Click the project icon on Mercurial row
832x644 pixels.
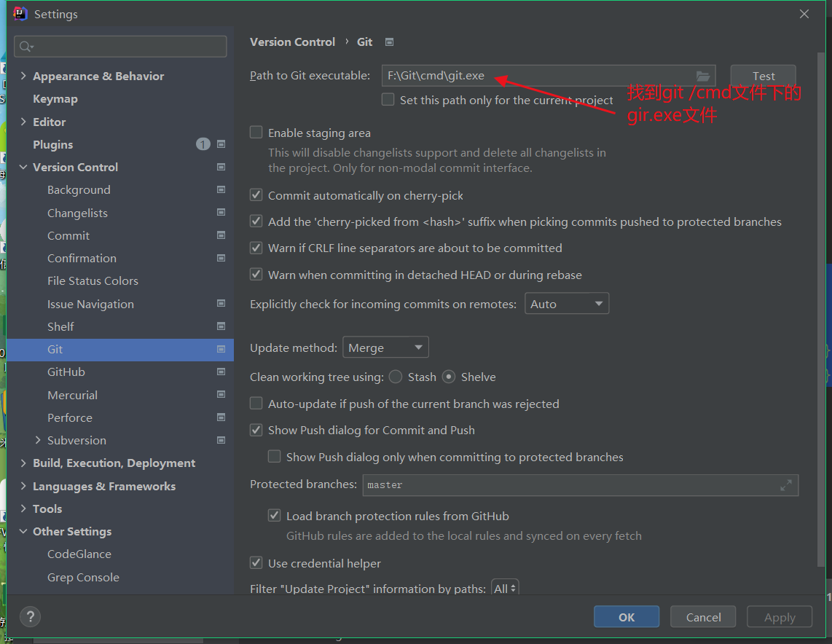coord(221,394)
